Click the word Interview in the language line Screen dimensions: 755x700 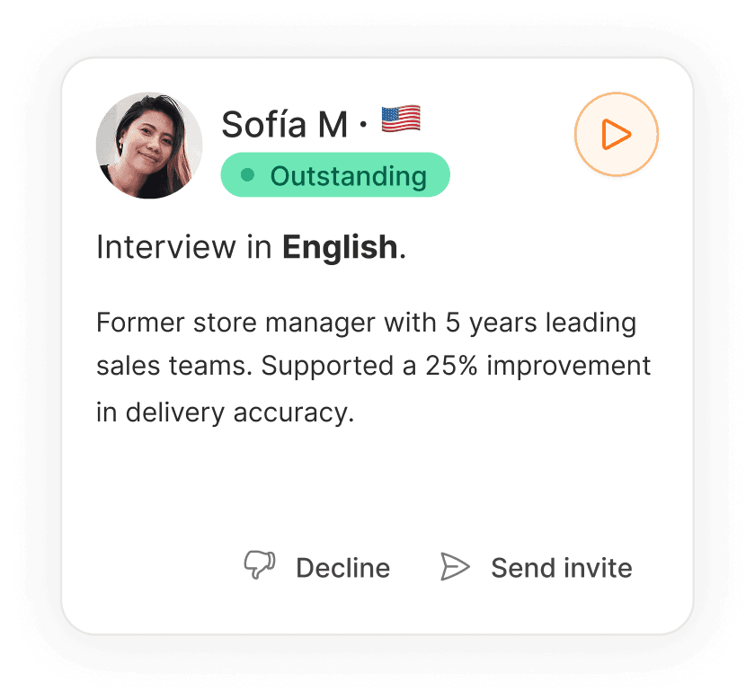pos(166,247)
